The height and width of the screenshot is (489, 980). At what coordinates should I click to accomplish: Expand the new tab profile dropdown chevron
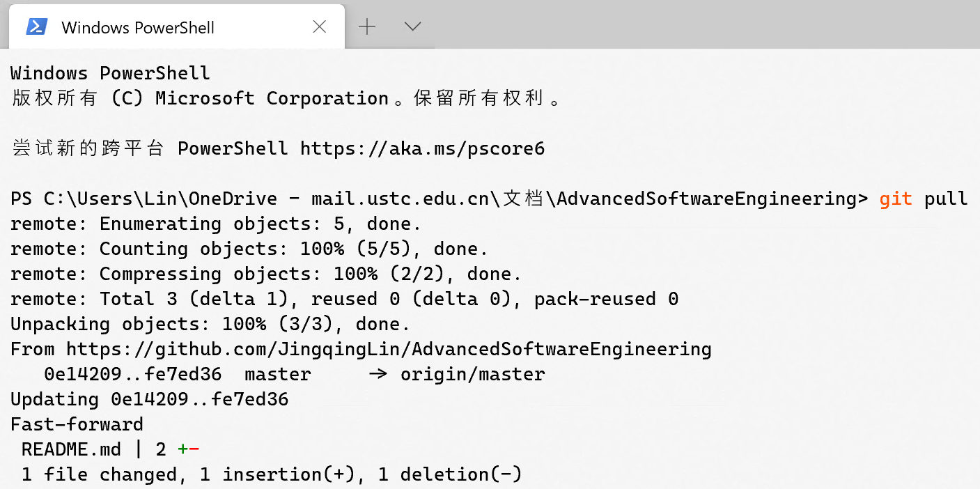point(412,26)
